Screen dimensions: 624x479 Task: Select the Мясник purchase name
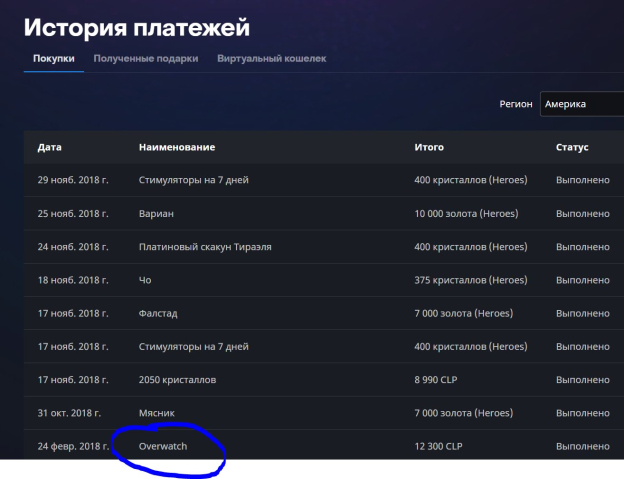pos(156,413)
